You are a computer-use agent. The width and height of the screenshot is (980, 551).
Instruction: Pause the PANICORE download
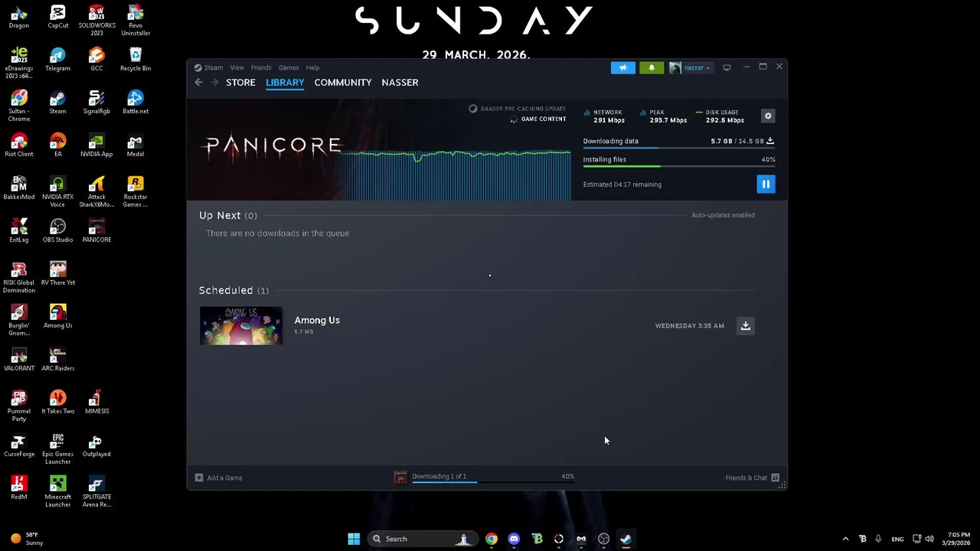pos(766,184)
